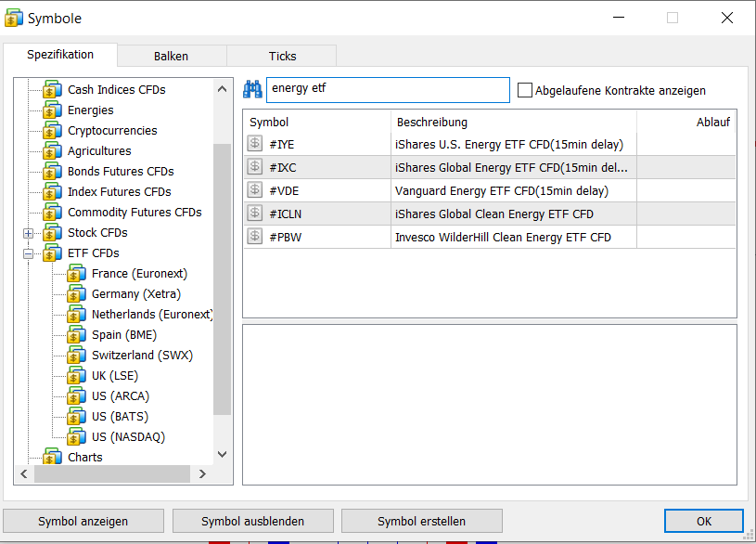Click the tree's horizontal scrollbar thumb

coord(112,474)
